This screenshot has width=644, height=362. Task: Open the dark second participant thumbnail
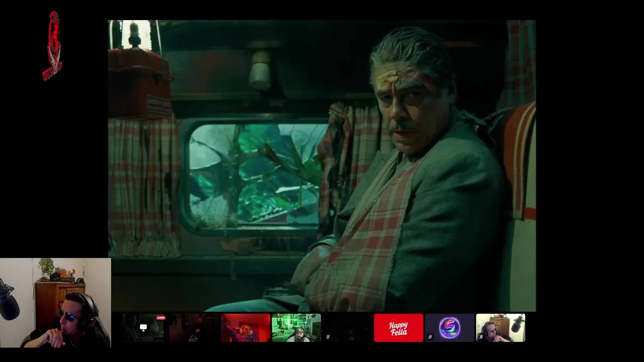tap(194, 328)
